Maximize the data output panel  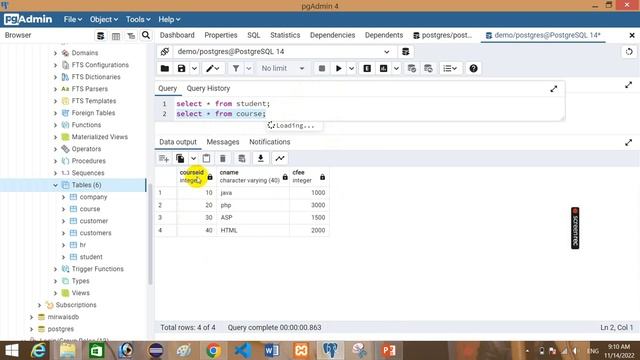click(628, 142)
